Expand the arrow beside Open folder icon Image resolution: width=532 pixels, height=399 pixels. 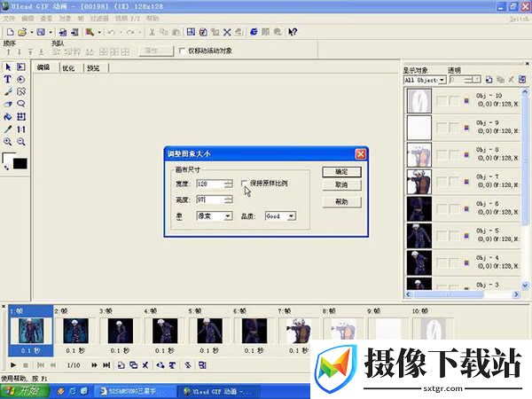32,32
